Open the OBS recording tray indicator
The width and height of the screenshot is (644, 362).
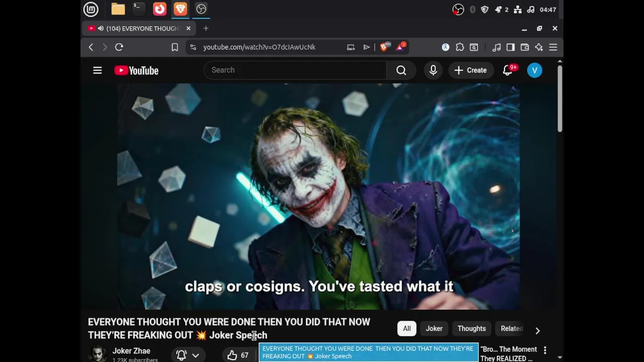coord(458,10)
